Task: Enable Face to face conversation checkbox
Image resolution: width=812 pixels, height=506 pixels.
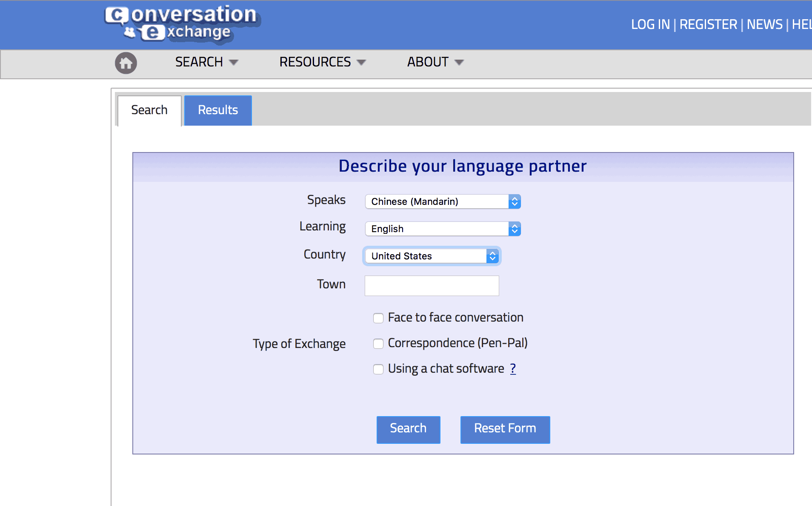Action: 378,318
